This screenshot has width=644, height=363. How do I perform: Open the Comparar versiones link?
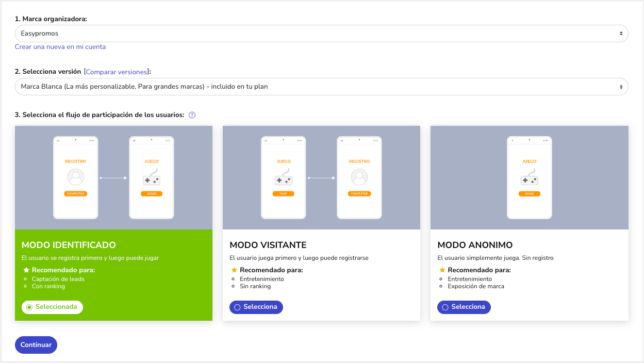click(x=117, y=72)
